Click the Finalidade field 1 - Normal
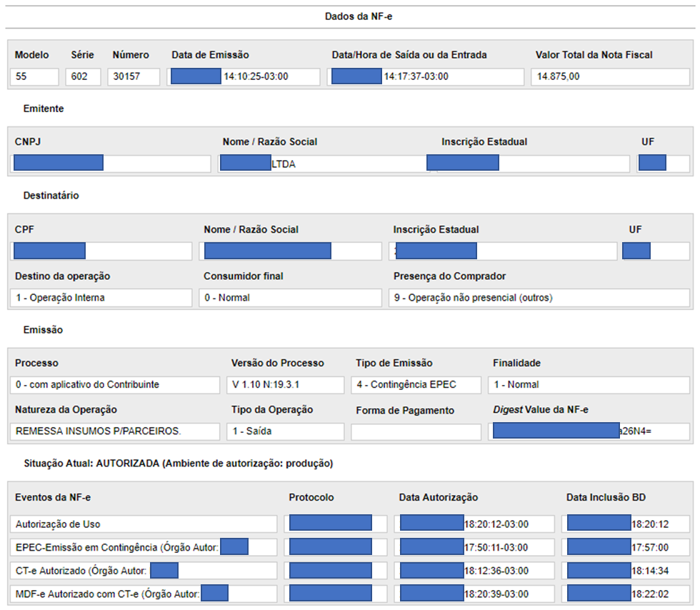The height and width of the screenshot is (610, 700). (589, 384)
